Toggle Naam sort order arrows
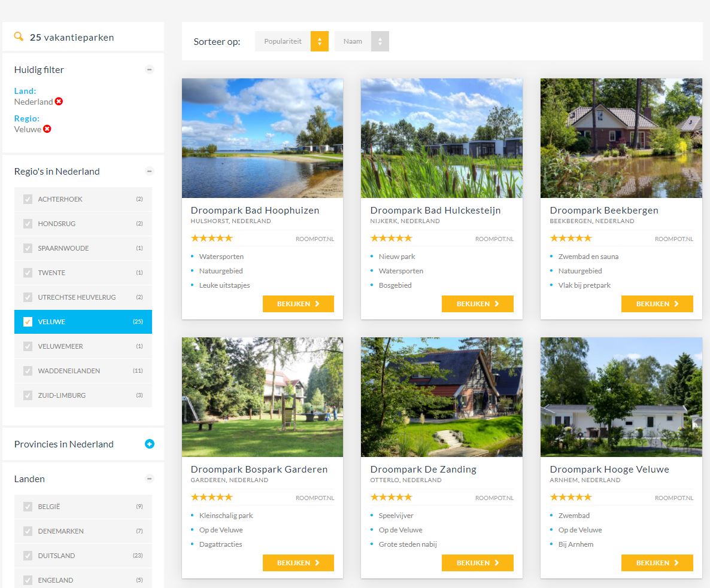710x588 pixels. pyautogui.click(x=380, y=41)
